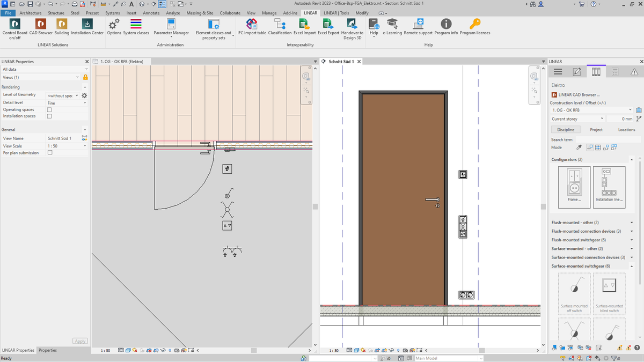Image resolution: width=644 pixels, height=362 pixels.
Task: Switch to the Annotate ribbon tab
Action: pos(151,13)
